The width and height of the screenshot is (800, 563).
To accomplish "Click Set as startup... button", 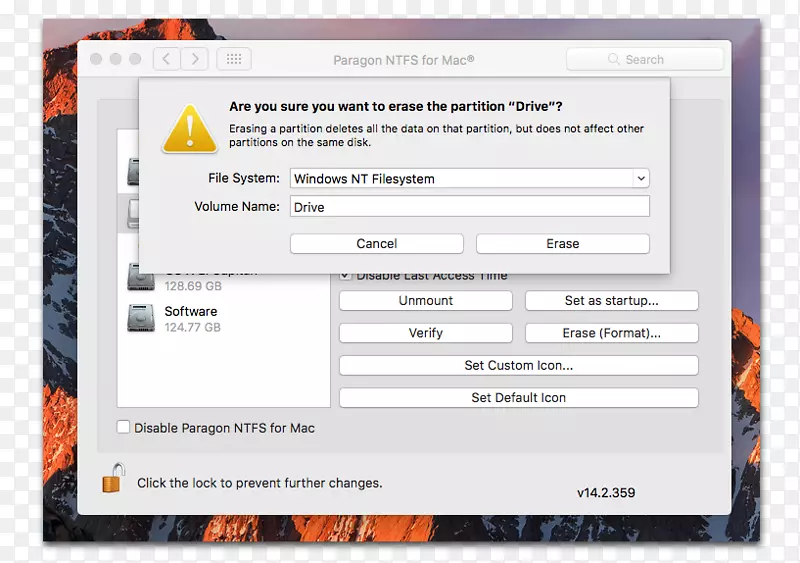I will pyautogui.click(x=612, y=301).
